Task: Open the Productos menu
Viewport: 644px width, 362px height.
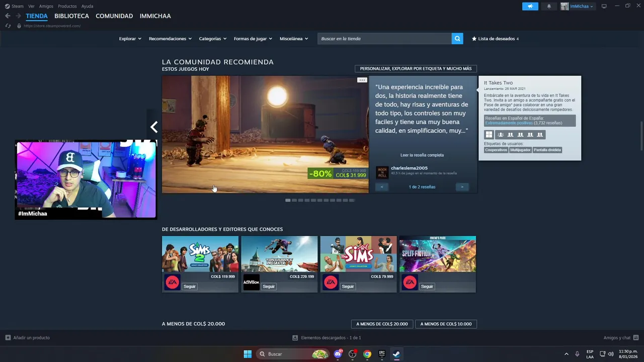Action: [x=67, y=6]
